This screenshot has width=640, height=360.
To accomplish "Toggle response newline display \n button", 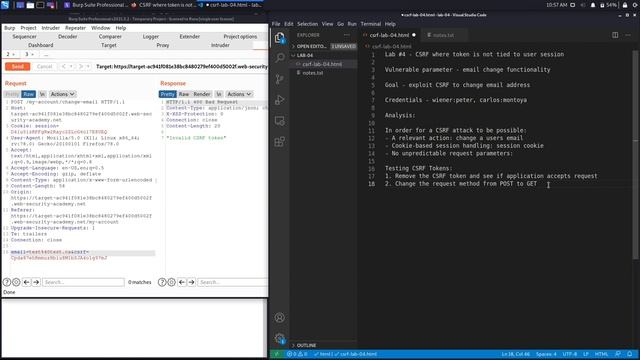I will 219,94.
